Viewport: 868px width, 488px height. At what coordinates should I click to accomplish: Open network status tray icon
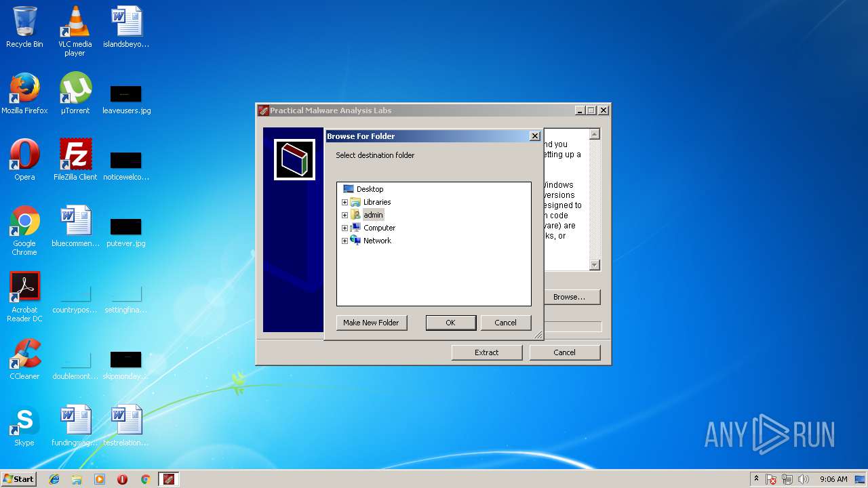point(787,479)
